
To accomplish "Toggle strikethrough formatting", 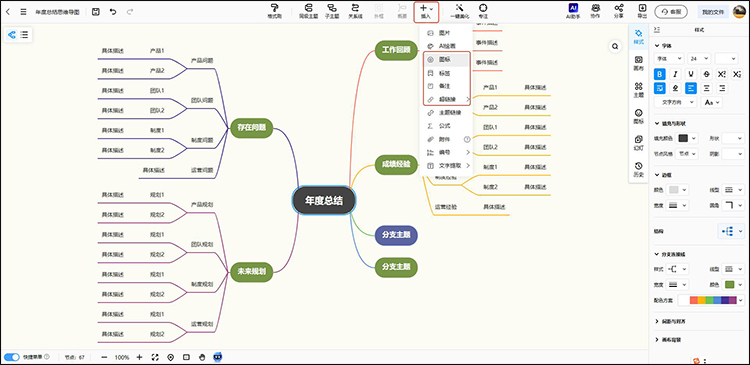I will point(707,74).
